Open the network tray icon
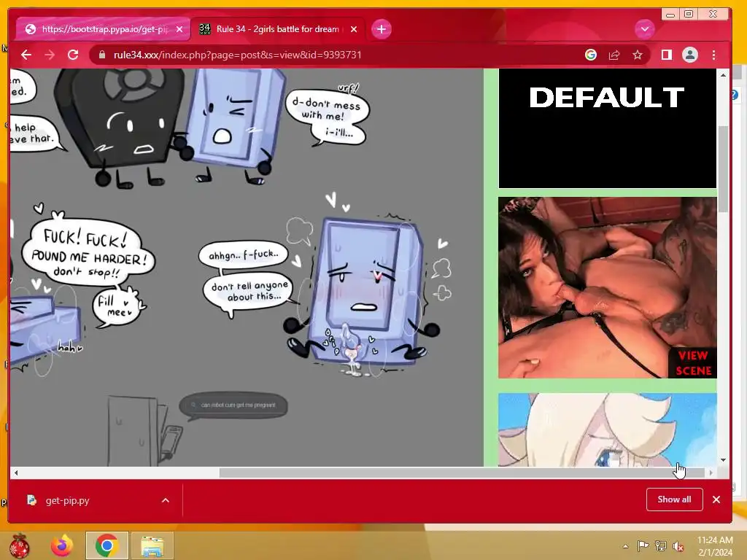Viewport: 747px width, 560px height. 661,546
